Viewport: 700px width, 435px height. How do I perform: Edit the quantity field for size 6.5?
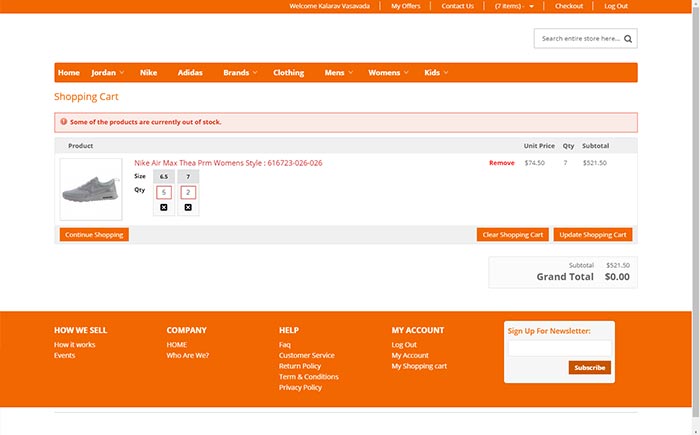pyautogui.click(x=164, y=192)
